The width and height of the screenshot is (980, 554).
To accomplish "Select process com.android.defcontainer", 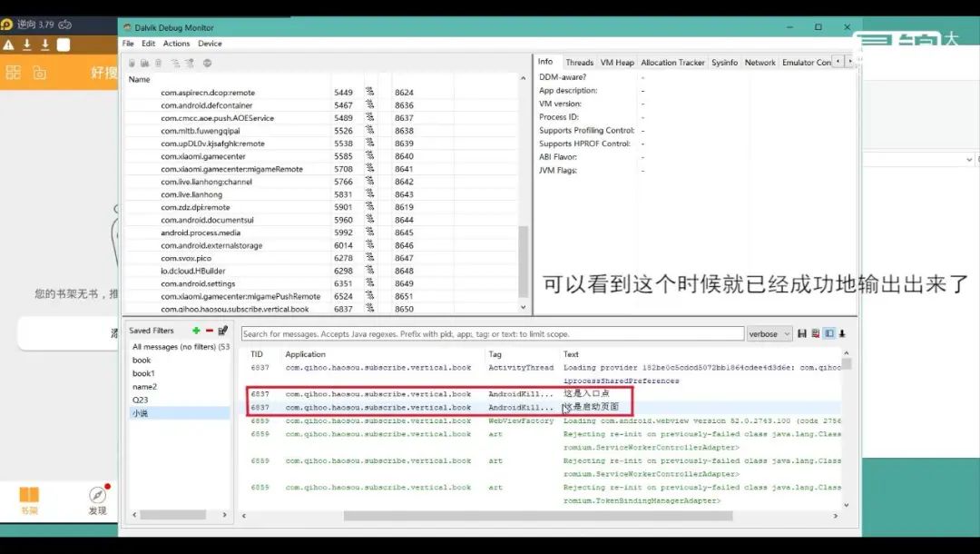I will (322, 105).
